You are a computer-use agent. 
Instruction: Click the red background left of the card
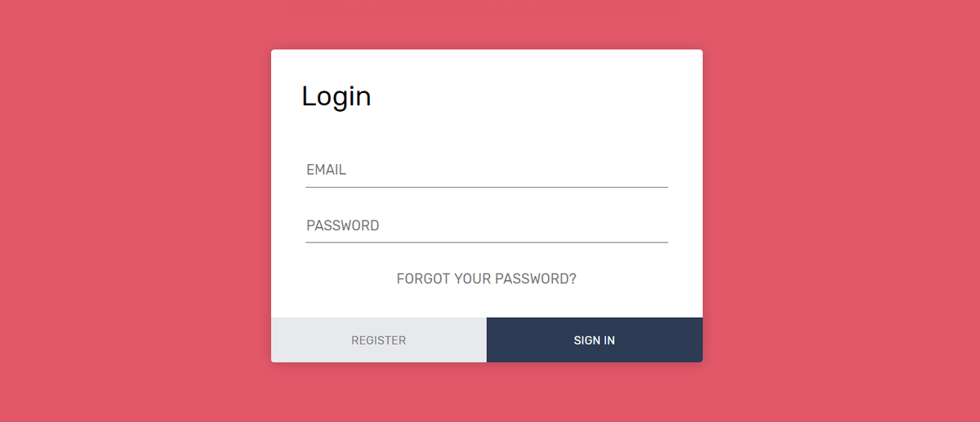pos(135,211)
